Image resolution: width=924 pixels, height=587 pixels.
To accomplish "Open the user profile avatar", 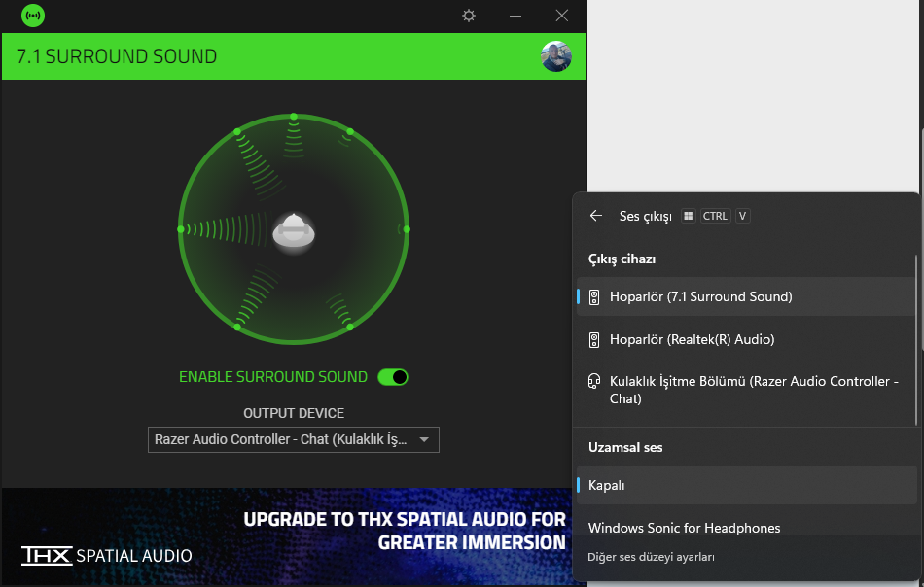I will coord(556,56).
